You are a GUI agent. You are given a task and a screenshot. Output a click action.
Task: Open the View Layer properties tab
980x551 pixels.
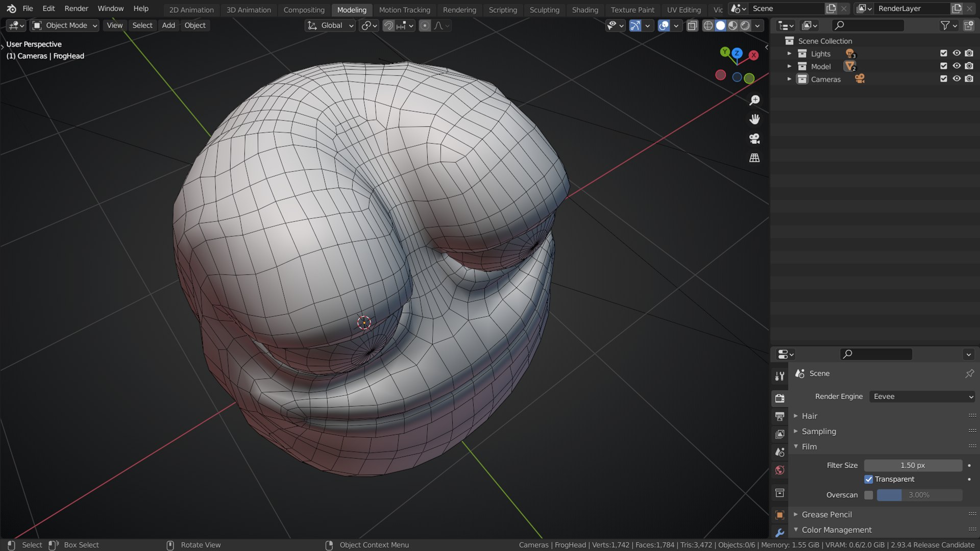coord(779,434)
